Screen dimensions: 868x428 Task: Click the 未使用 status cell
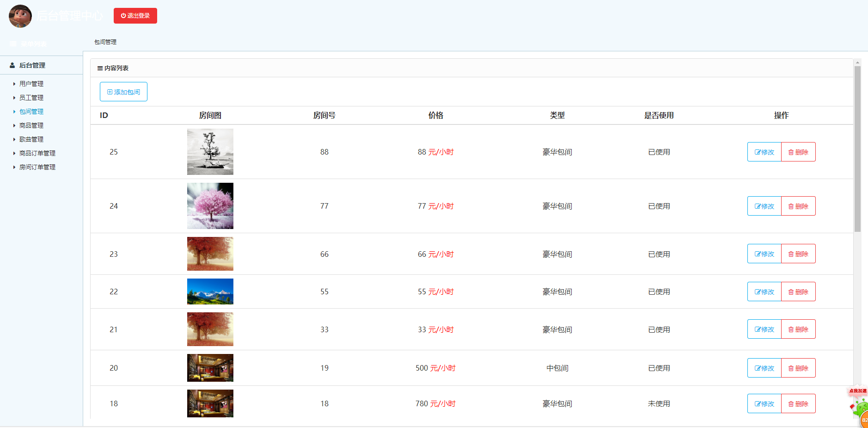coord(659,403)
